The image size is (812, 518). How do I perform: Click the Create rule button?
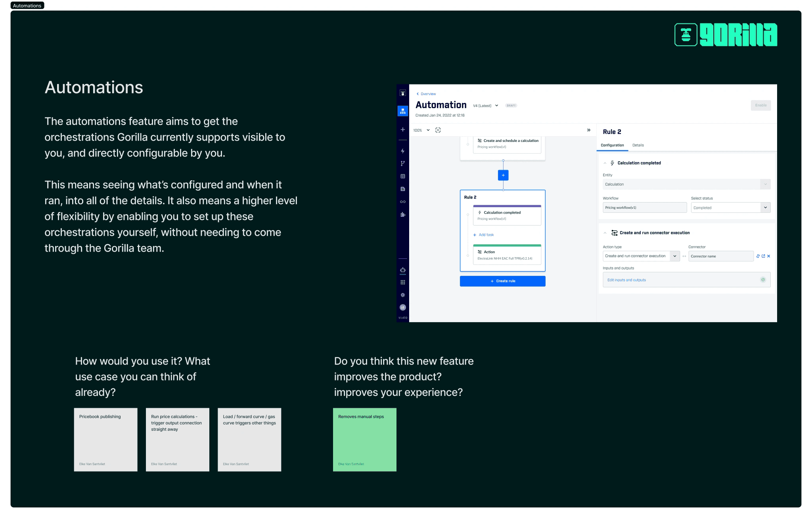(x=502, y=281)
